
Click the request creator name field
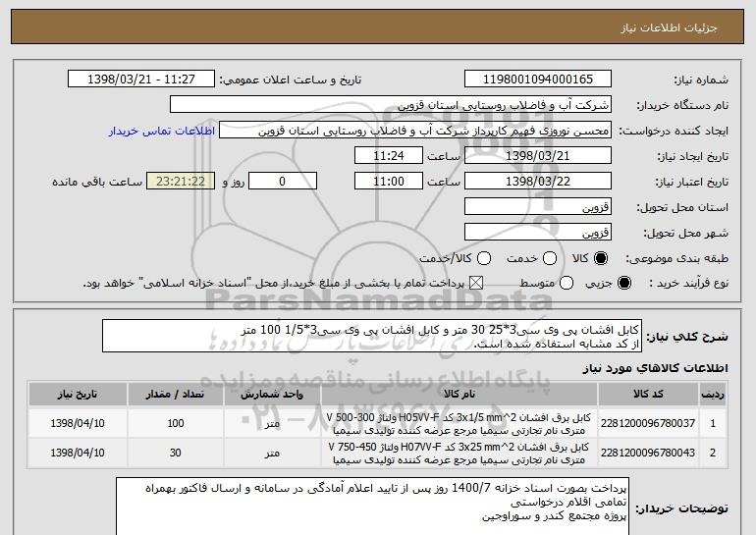[415, 131]
